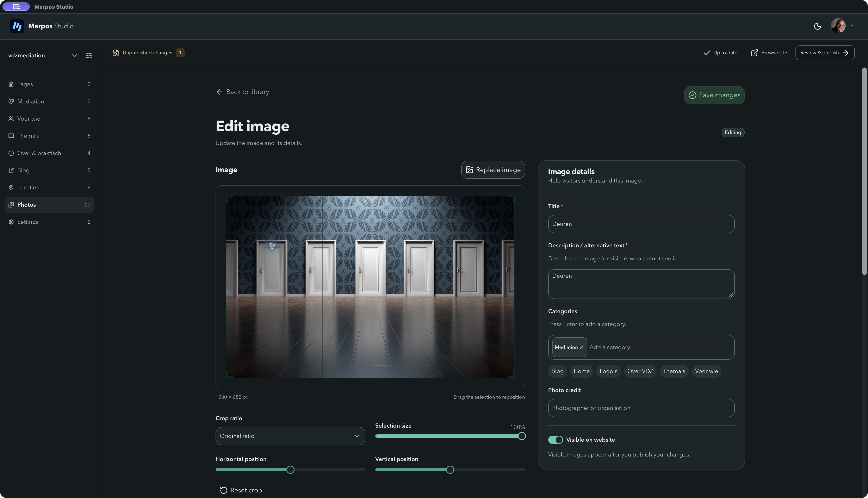
Task: Click the Selection size slider handle
Action: pyautogui.click(x=521, y=436)
